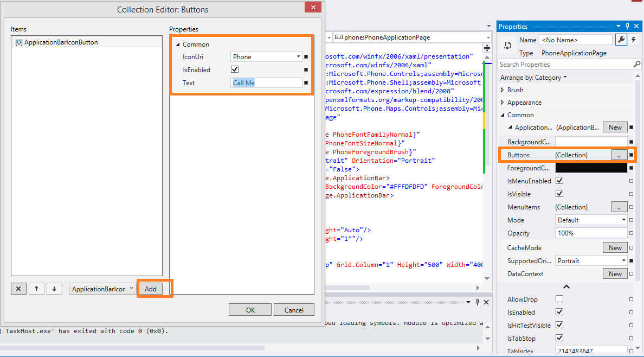Enable the AllowDrop checkbox
The height and width of the screenshot is (357, 644).
(x=560, y=299)
